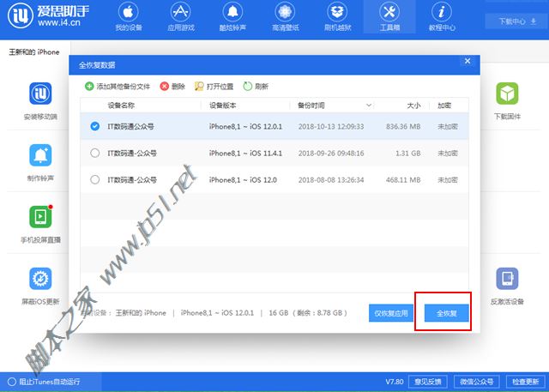The height and width of the screenshot is (392, 549).
Task: Click iPhone8,1 ~ iOS 11.4.1 cell
Action: [x=245, y=153]
